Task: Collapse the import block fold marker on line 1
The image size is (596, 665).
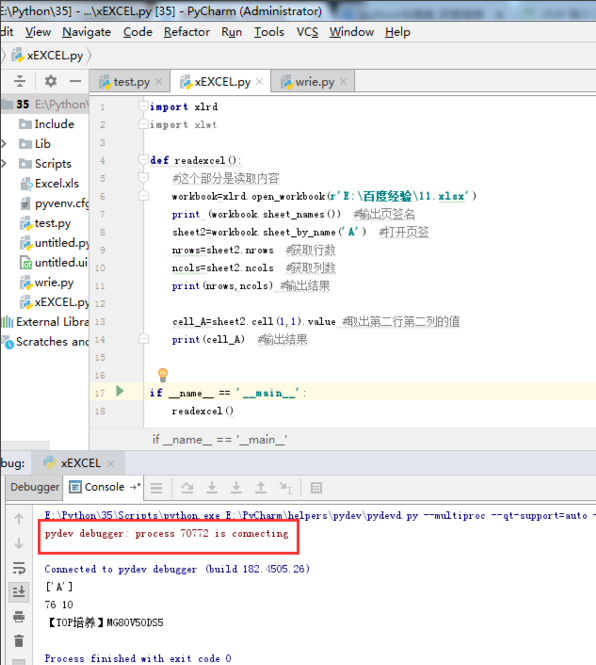Action: coord(143,106)
